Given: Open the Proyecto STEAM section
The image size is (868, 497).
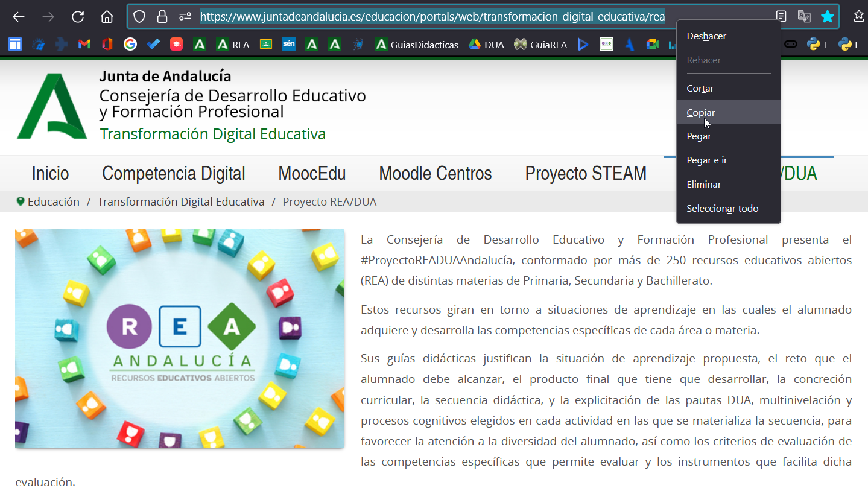Looking at the screenshot, I should 585,173.
